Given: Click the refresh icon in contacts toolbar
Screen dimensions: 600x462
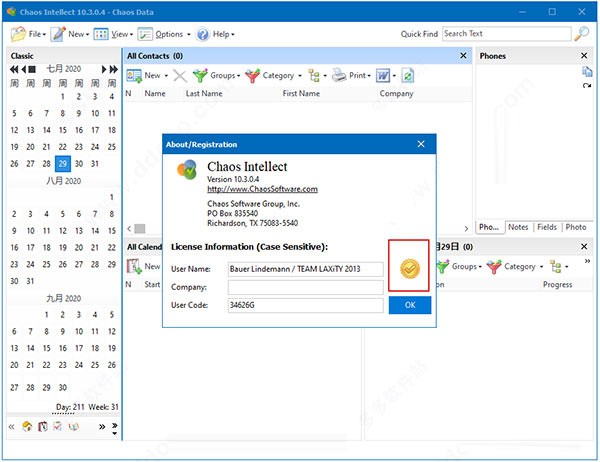Looking at the screenshot, I should coord(408,75).
